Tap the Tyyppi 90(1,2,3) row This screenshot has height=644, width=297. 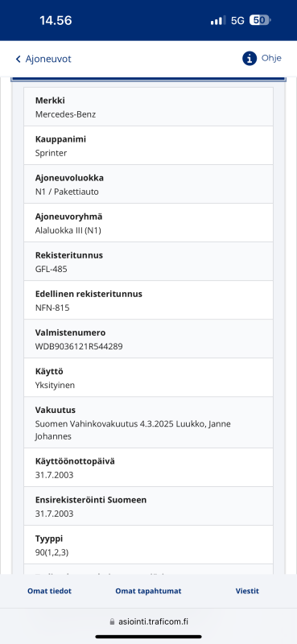pyautogui.click(x=148, y=545)
